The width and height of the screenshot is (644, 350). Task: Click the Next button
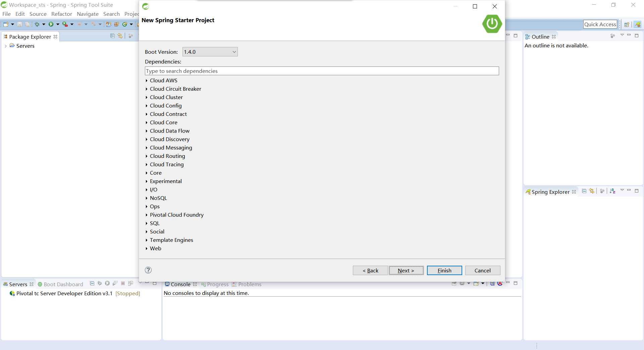pyautogui.click(x=406, y=270)
